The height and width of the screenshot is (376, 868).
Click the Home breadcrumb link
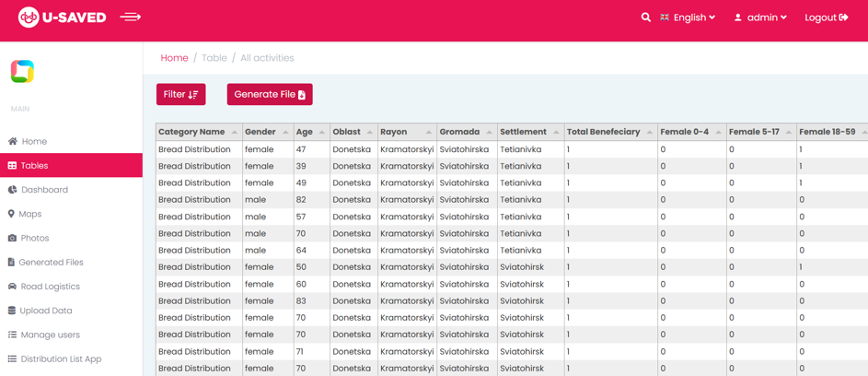coord(174,58)
